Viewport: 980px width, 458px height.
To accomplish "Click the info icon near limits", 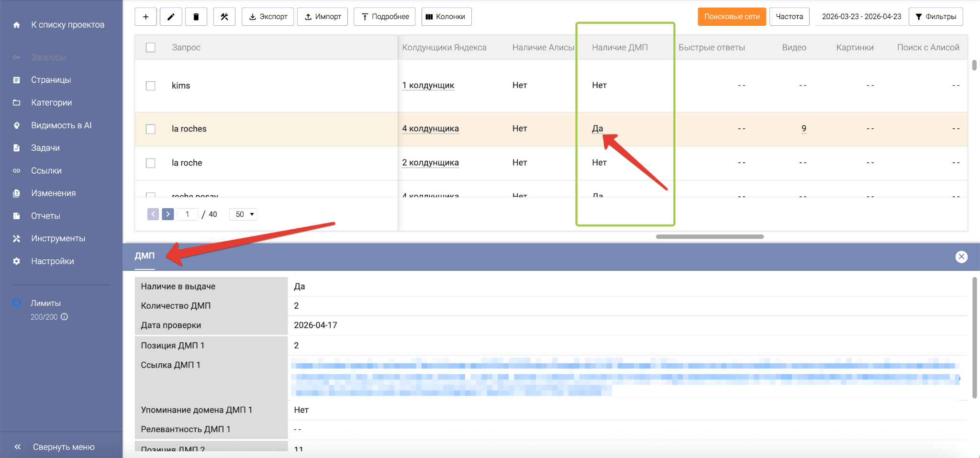I will click(x=65, y=317).
